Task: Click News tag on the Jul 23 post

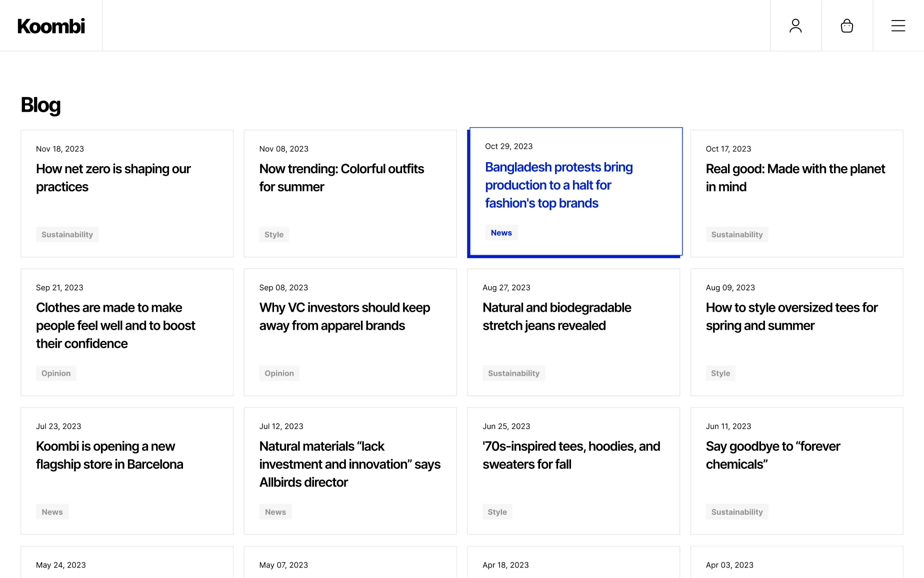Action: tap(52, 512)
